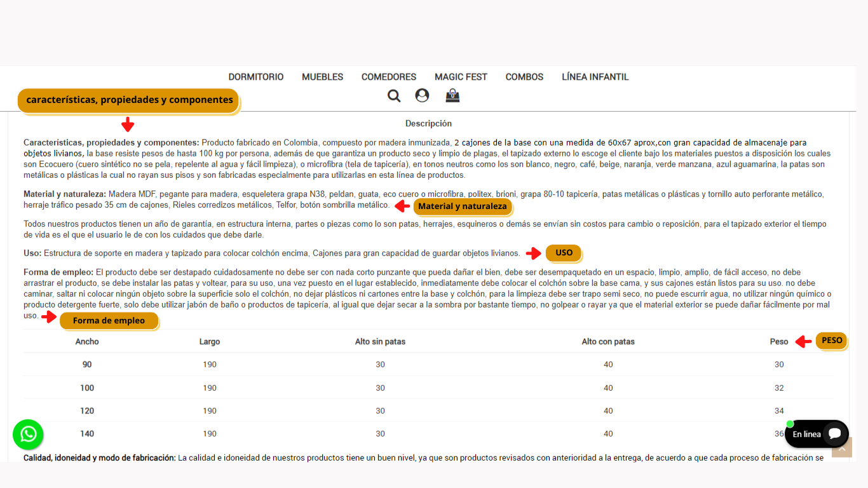Screen dimensions: 868x488
Task: Select the Ancho 90 cell
Action: (87, 365)
